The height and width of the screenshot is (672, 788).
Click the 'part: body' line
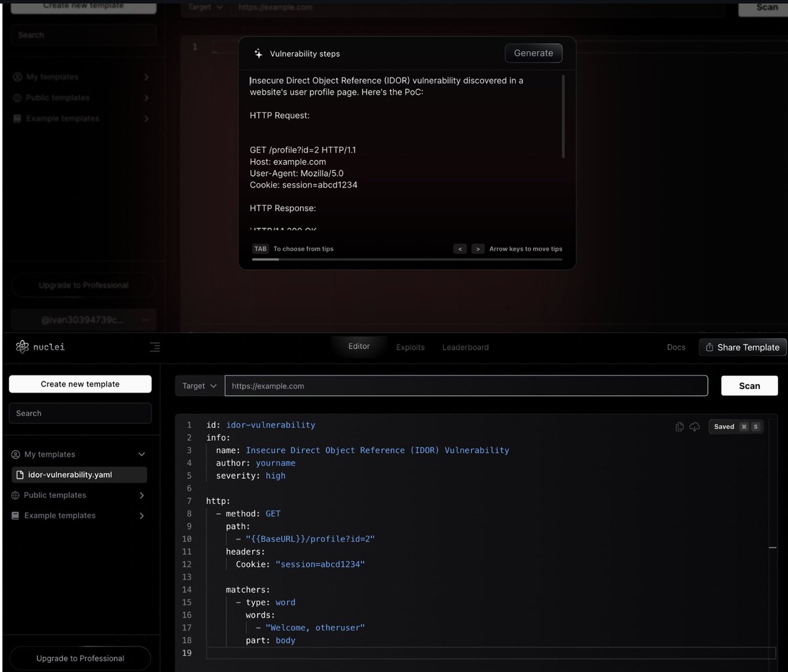pos(271,640)
